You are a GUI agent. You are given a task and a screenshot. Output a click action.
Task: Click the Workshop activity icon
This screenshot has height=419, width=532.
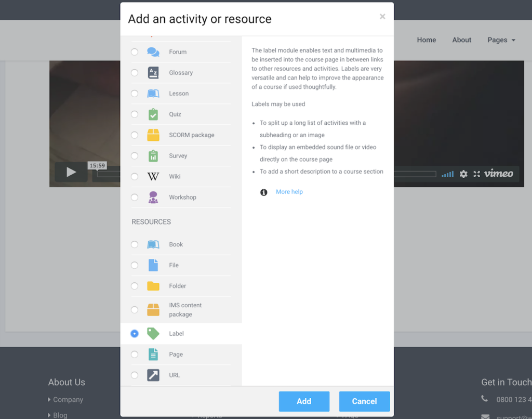[x=153, y=197]
